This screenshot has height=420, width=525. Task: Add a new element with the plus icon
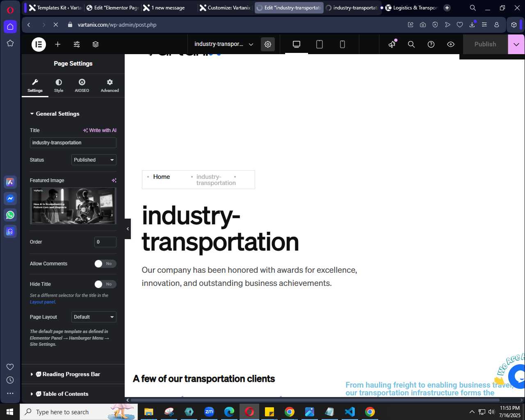coord(58,44)
